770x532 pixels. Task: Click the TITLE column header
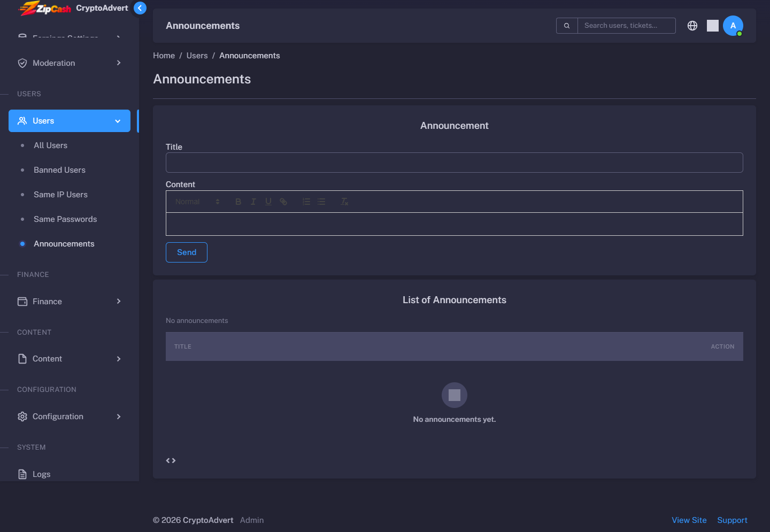pyautogui.click(x=183, y=346)
